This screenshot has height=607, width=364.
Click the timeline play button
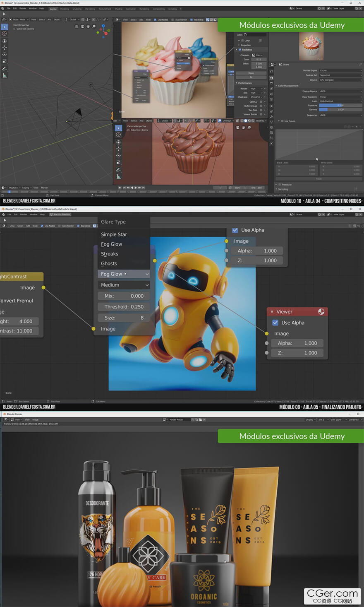click(x=135, y=188)
